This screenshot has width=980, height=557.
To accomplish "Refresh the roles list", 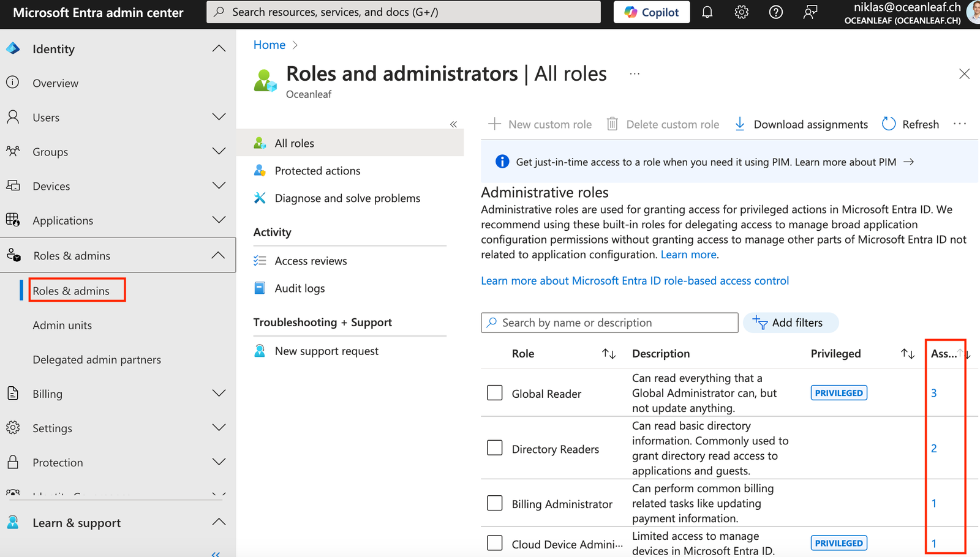I will (x=910, y=124).
